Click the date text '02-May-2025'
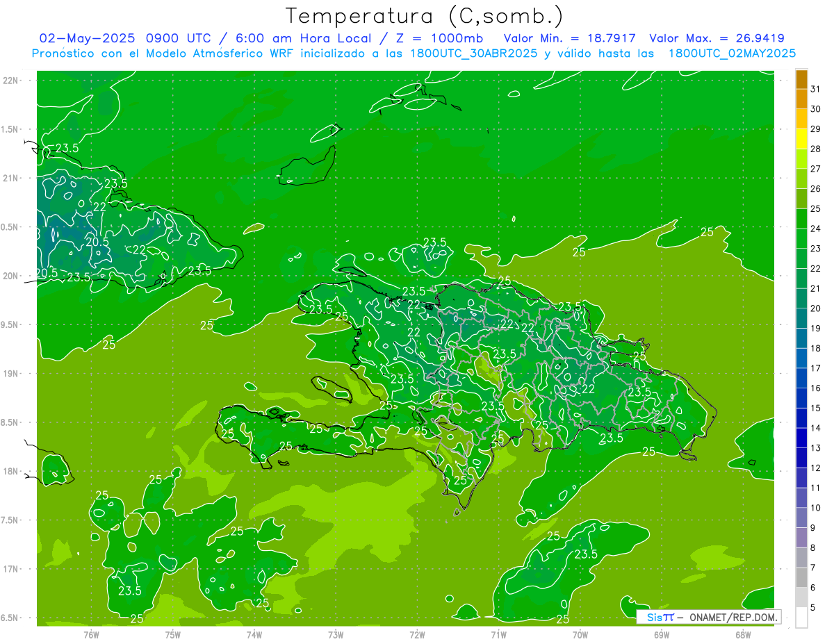This screenshot has width=834, height=644. coord(88,38)
